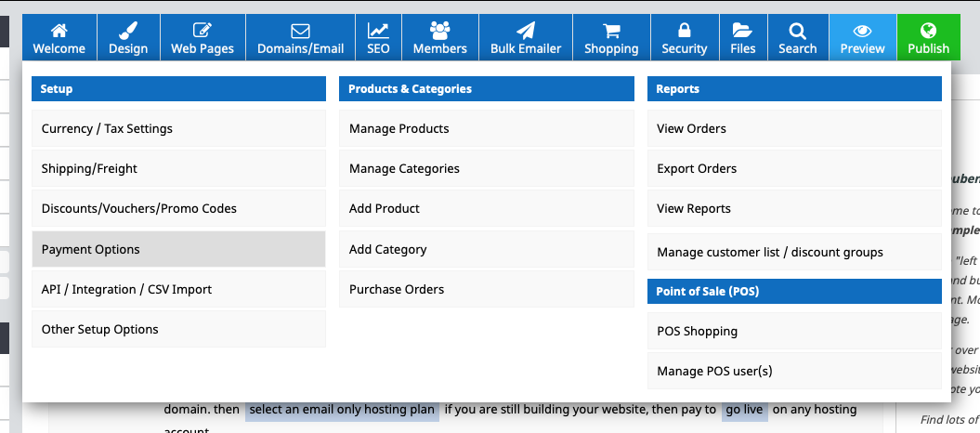Click 'select an email only hosting plan' link
This screenshot has width=980, height=433.
click(342, 410)
